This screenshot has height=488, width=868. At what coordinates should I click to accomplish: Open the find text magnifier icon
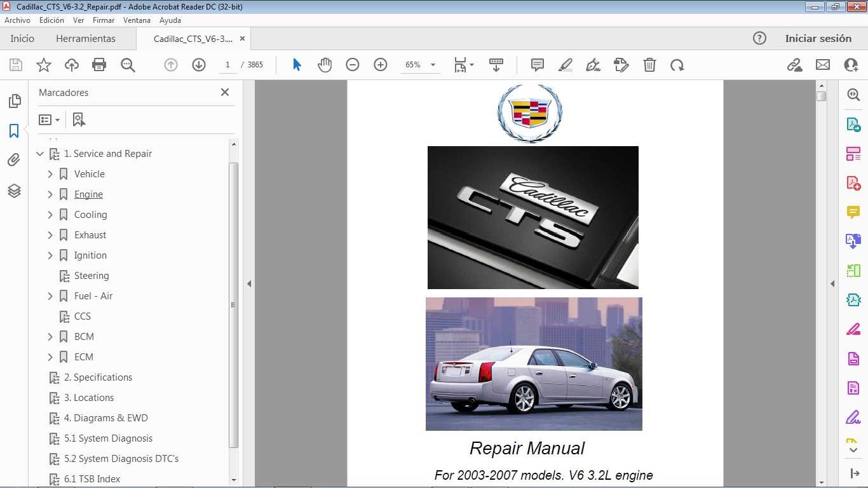point(128,65)
